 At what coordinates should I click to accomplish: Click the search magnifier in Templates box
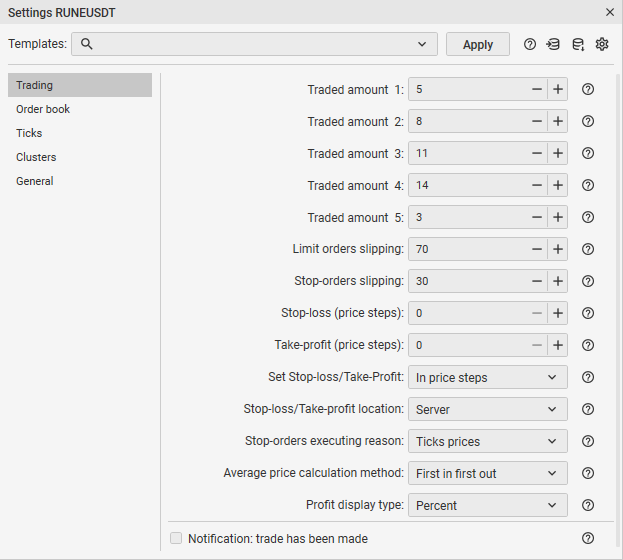[x=87, y=44]
